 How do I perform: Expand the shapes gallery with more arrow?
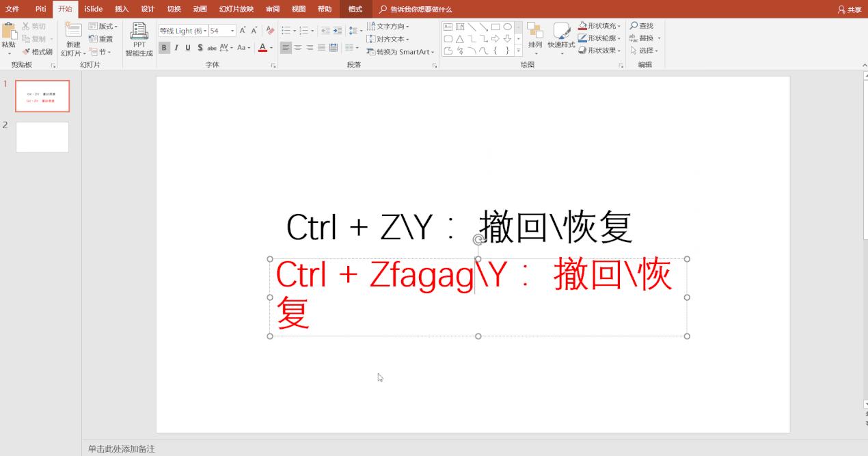pos(518,50)
